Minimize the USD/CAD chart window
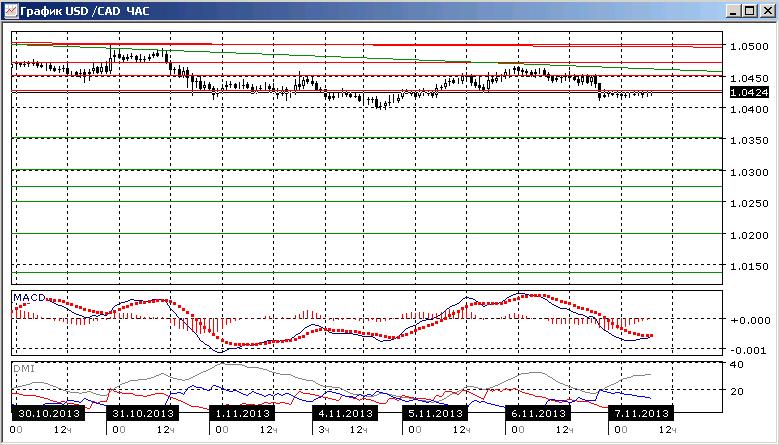779x445 pixels. coord(733,10)
